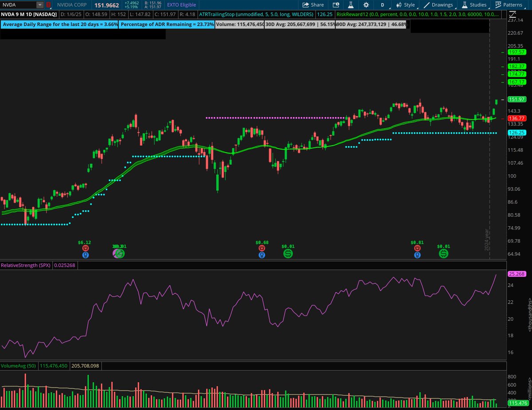Click the $0.81 earnings phone icon
Screen dimensions: 532x410
tap(417, 248)
